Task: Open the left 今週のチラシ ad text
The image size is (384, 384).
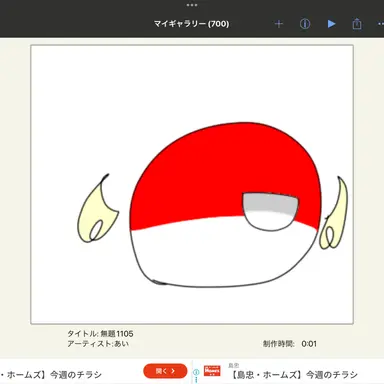Action: pyautogui.click(x=51, y=375)
